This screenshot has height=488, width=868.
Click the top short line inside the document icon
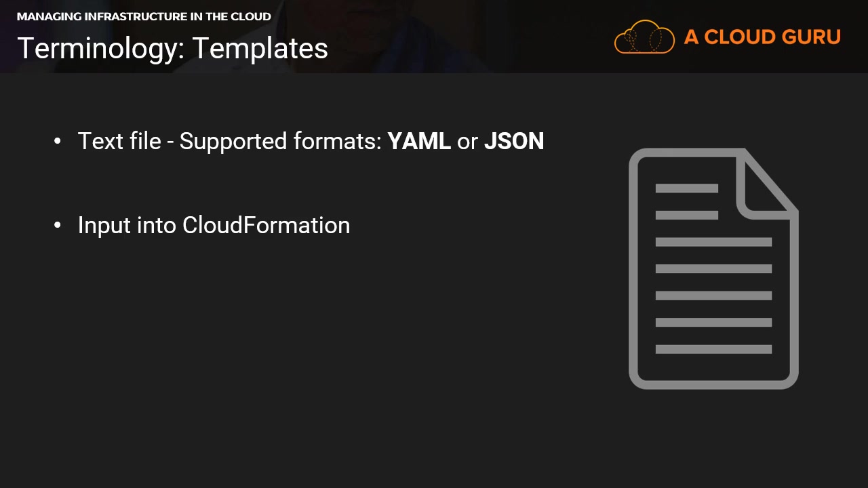point(686,188)
